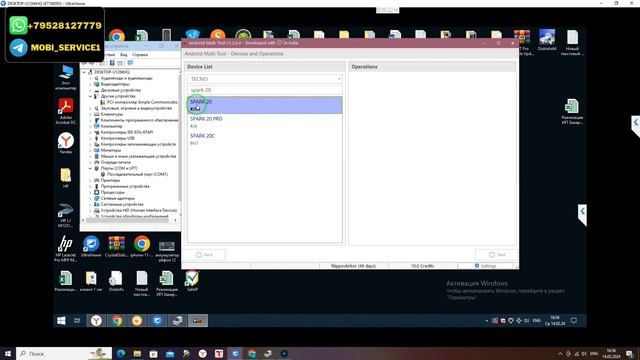Viewport: 640px width, 360px height.
Task: Switch to Yandex on the remote taskbar
Action: click(x=96, y=321)
